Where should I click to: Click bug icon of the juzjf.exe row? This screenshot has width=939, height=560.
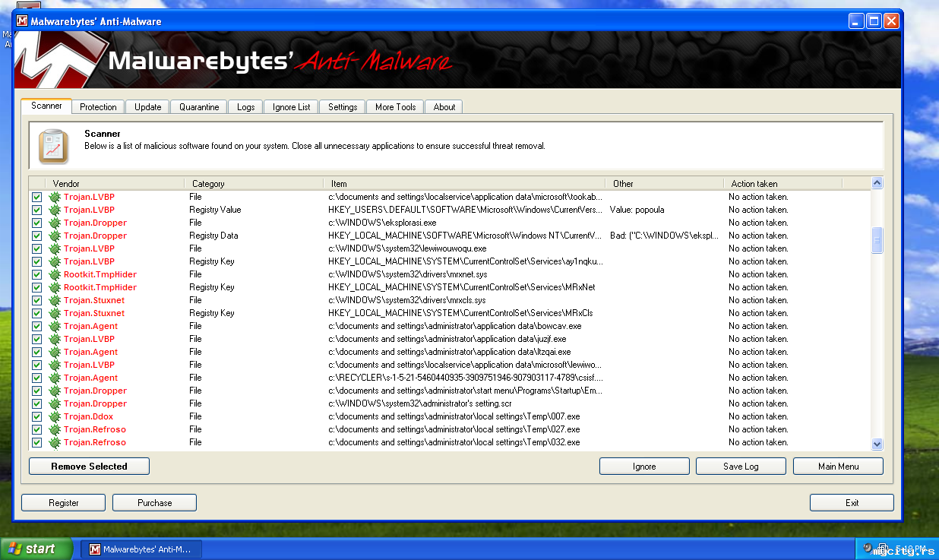tap(55, 339)
